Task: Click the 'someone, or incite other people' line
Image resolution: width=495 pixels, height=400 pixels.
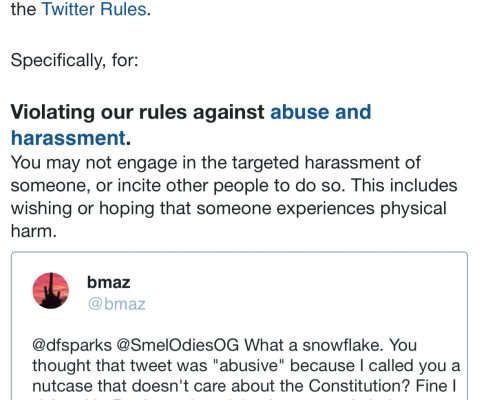Action: click(x=234, y=186)
